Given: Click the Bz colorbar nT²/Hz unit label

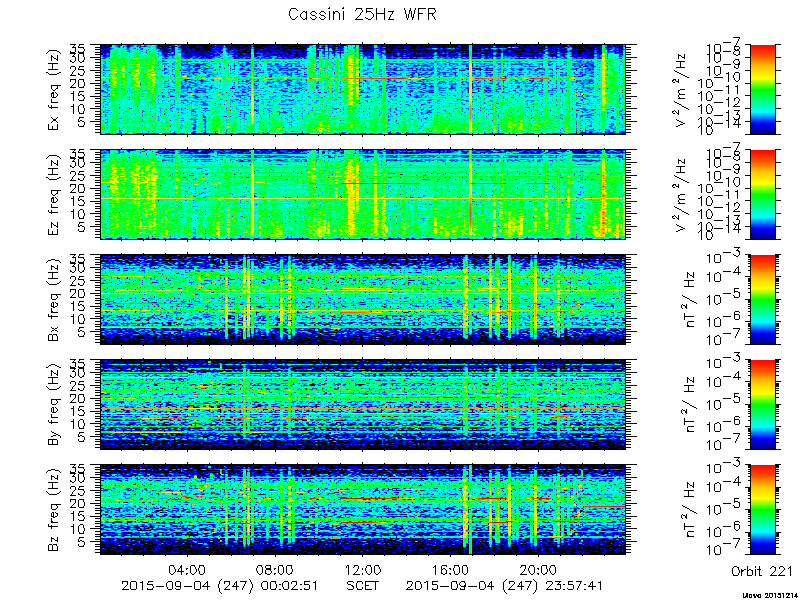Looking at the screenshot, I should pos(689,510).
